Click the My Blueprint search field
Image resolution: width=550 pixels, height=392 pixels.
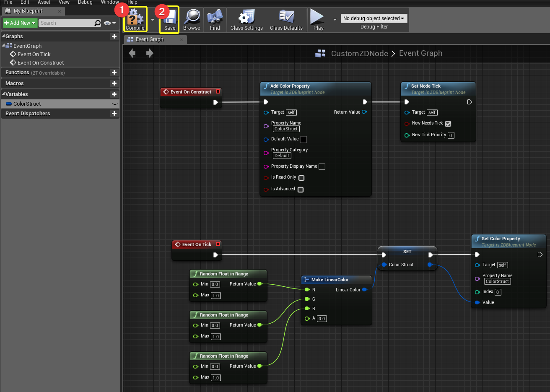[67, 23]
